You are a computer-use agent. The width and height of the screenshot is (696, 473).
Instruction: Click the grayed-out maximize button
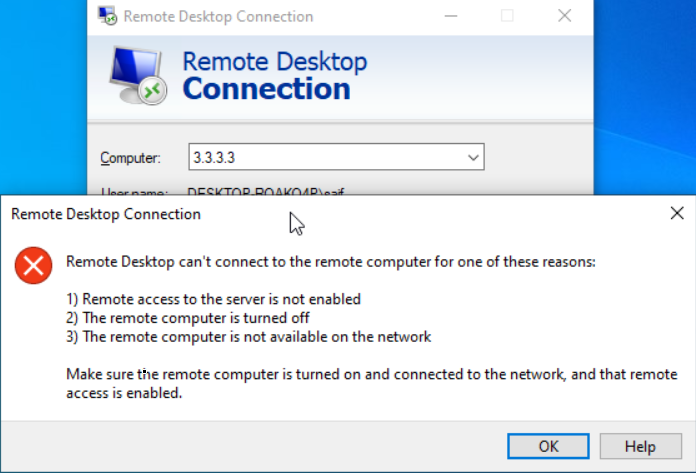(x=507, y=16)
